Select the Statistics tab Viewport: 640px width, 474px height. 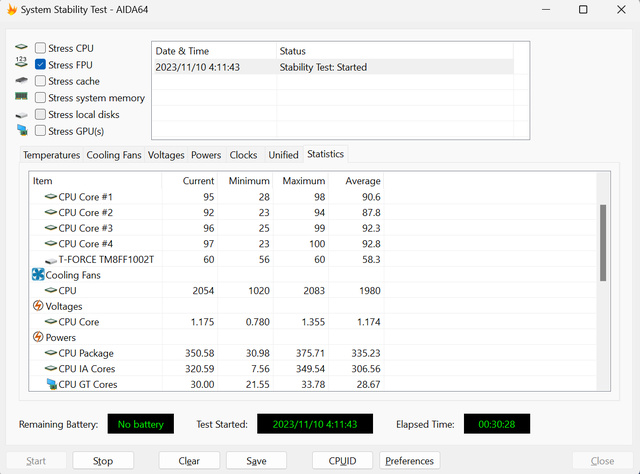(325, 154)
